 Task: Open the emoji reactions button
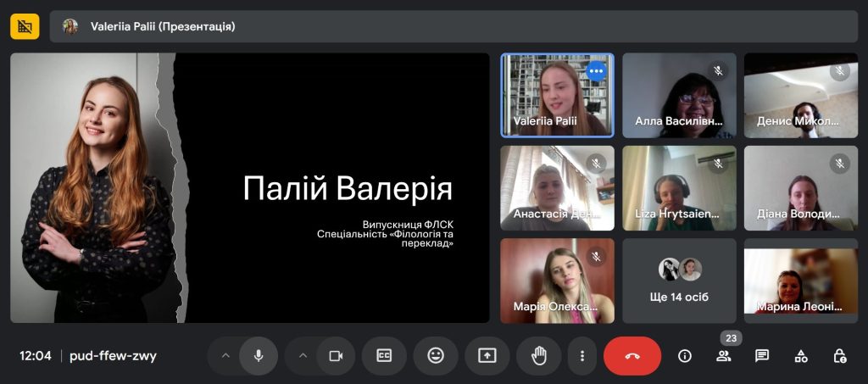point(436,356)
